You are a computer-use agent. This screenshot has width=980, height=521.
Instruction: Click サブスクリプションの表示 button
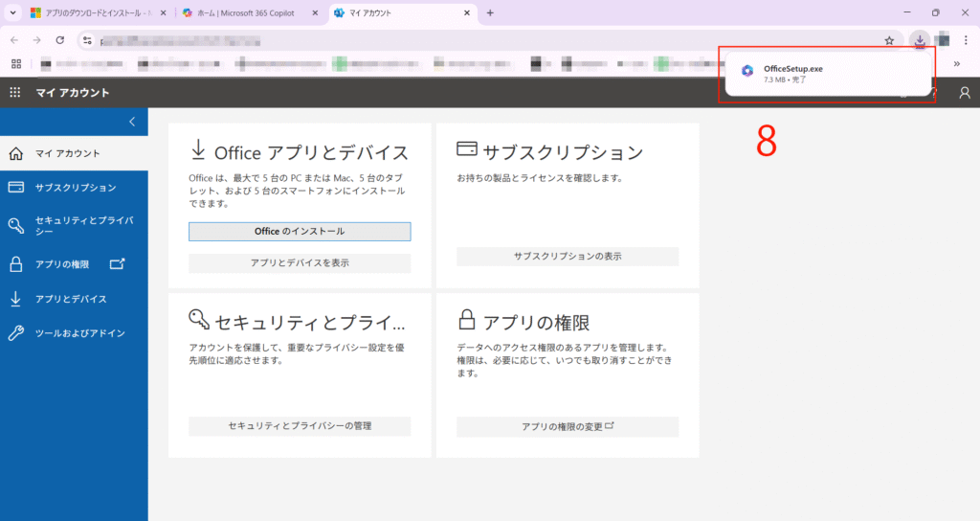pos(568,257)
